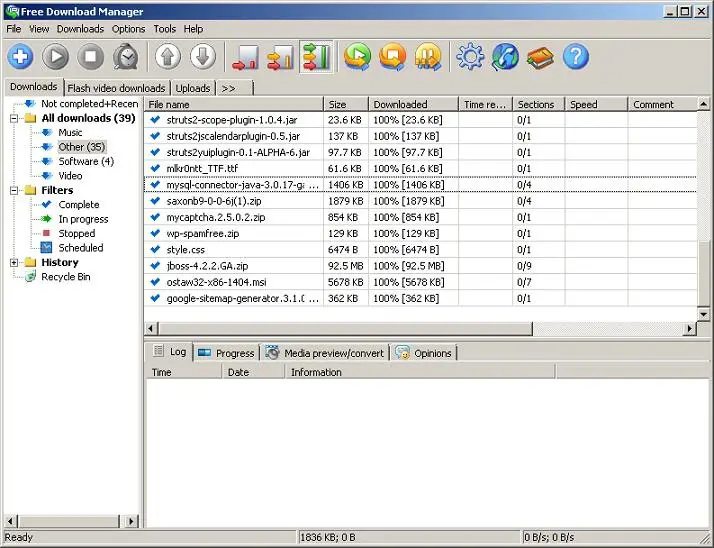Select the mycaptcha.2.5.0.2.zip row
The image size is (714, 548).
click(x=420, y=217)
